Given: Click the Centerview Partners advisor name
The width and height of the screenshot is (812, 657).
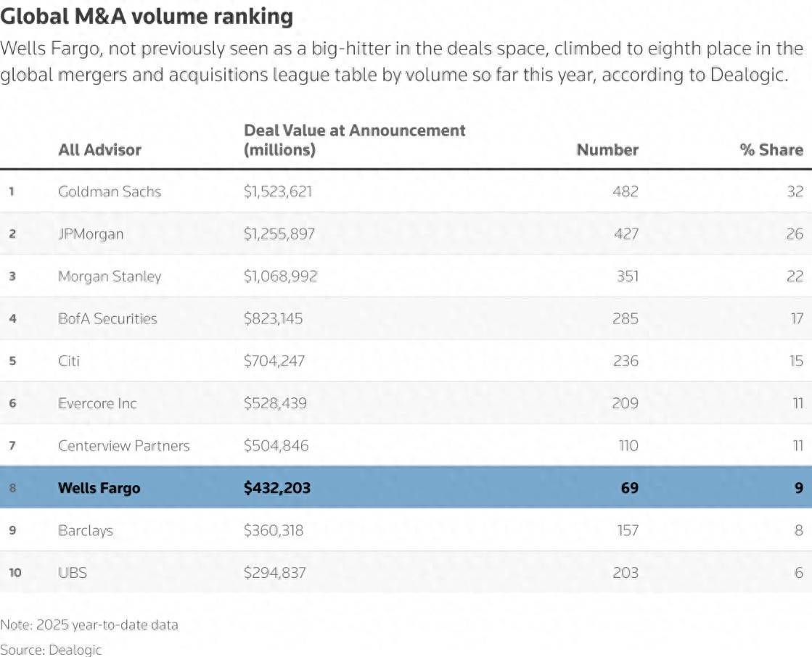Looking at the screenshot, I should point(123,445).
